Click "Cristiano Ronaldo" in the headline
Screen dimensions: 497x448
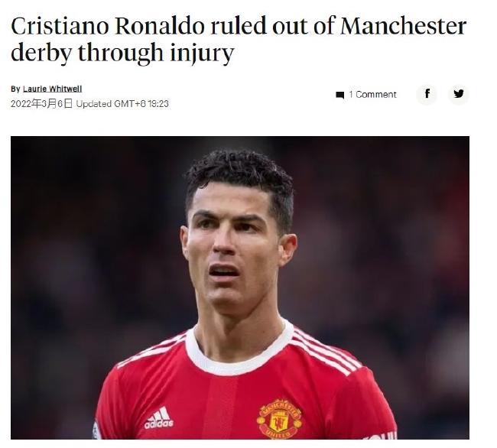108,26
